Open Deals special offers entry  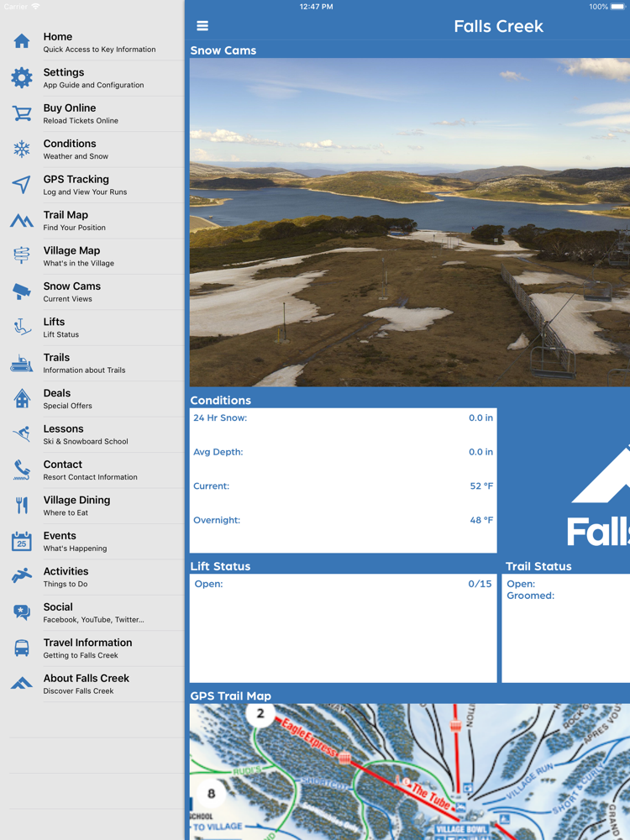click(92, 399)
